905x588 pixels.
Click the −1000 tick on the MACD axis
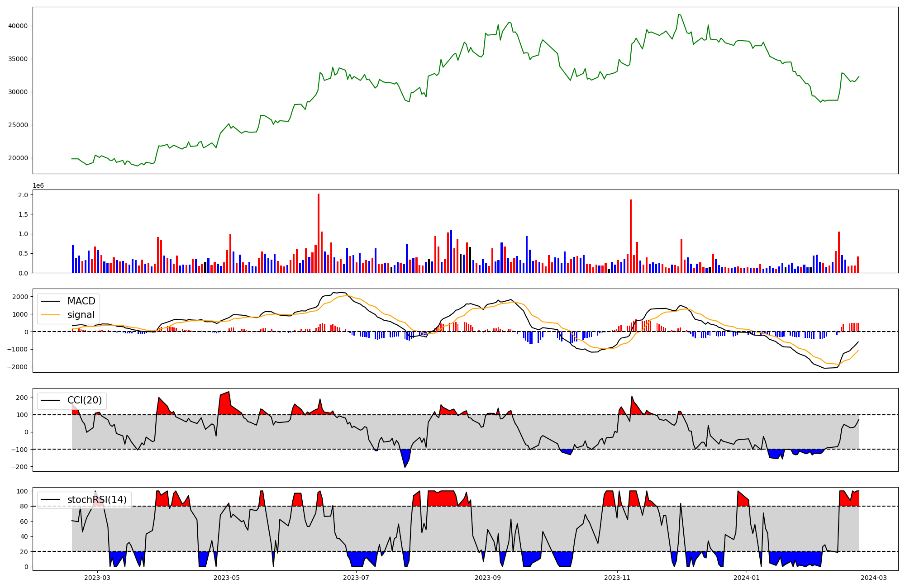click(17, 349)
